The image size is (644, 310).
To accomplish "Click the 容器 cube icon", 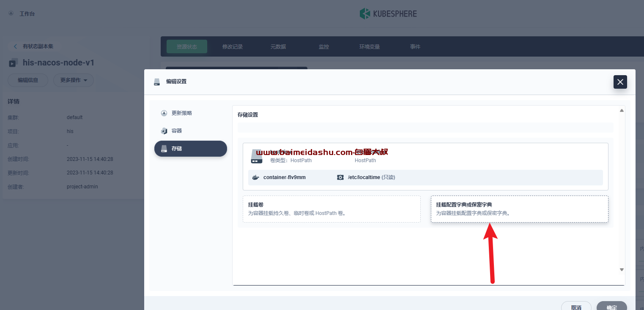I will (164, 131).
